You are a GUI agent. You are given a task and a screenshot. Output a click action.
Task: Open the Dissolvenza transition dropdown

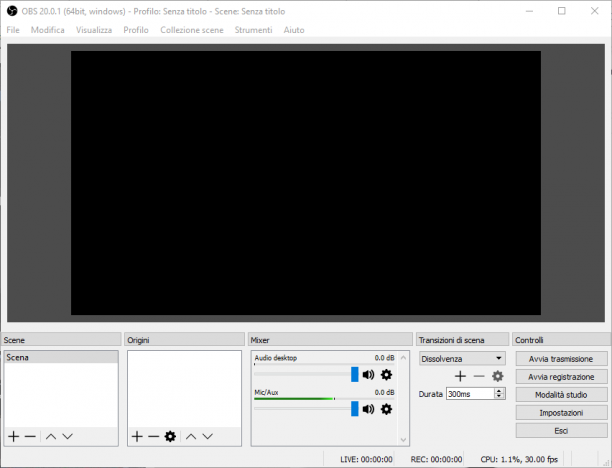pos(463,358)
